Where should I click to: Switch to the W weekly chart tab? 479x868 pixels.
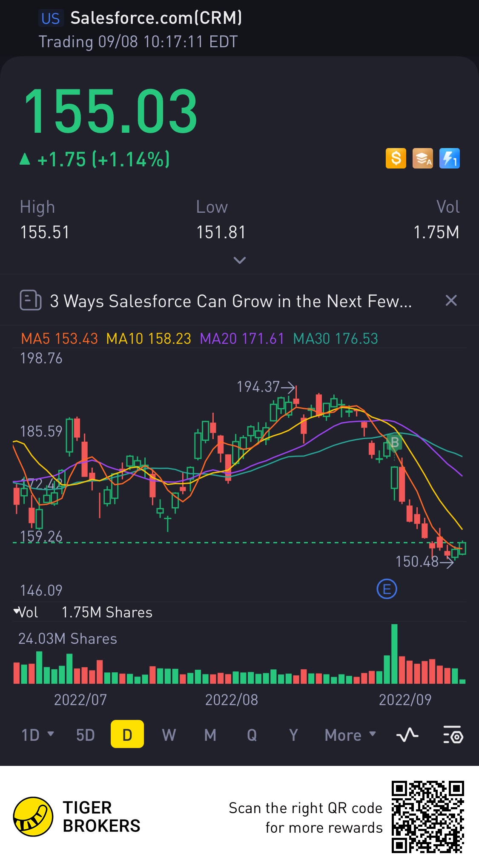(x=169, y=735)
